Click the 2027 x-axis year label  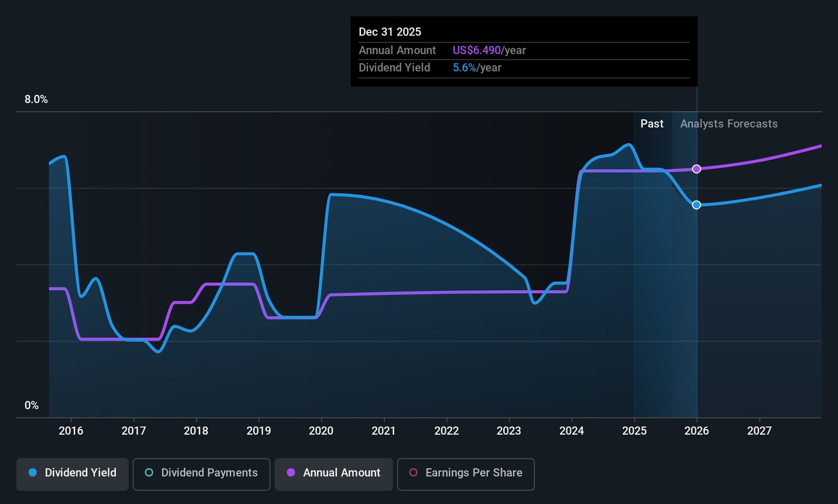click(759, 431)
